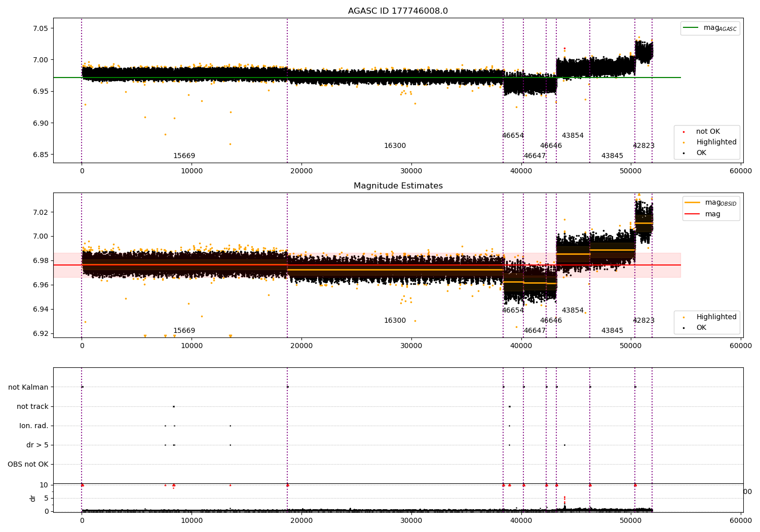
Task: Click x-tick 20000 under Magnitude Estimates plot
Action: [x=301, y=346]
